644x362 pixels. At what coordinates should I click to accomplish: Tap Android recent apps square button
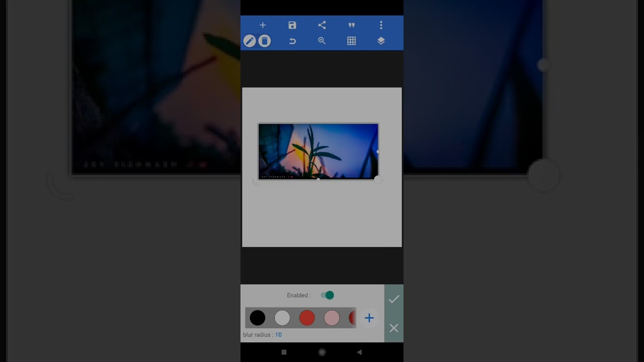coord(284,352)
